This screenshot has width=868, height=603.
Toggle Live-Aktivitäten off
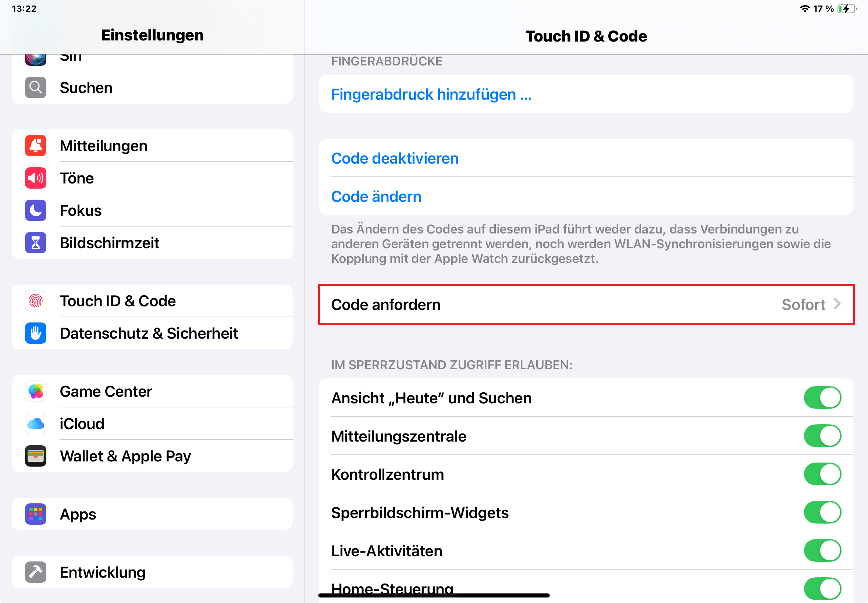[x=823, y=550]
